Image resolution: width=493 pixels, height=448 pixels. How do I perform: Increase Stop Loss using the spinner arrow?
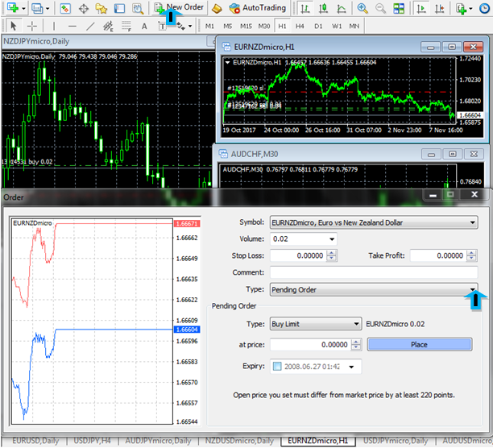[x=330, y=253]
